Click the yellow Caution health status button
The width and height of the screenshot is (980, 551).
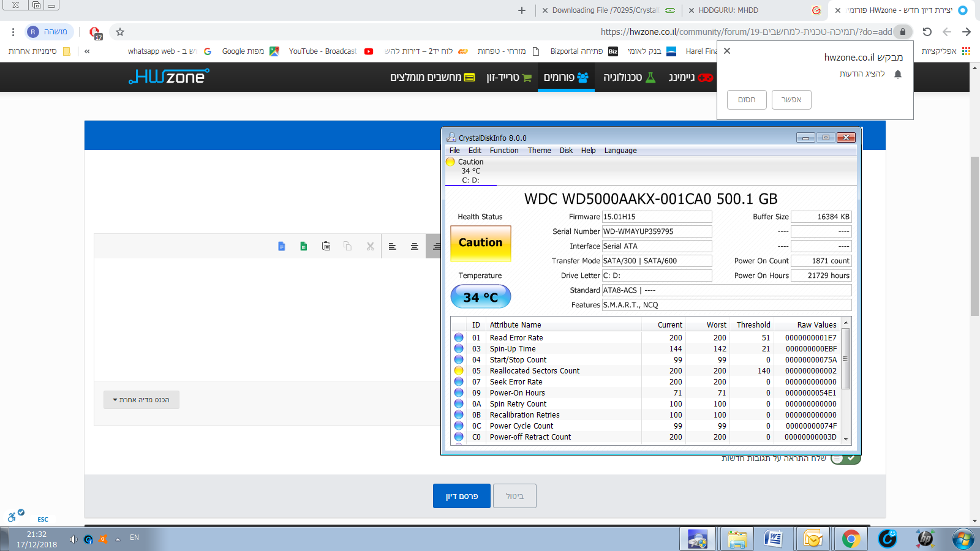481,243
